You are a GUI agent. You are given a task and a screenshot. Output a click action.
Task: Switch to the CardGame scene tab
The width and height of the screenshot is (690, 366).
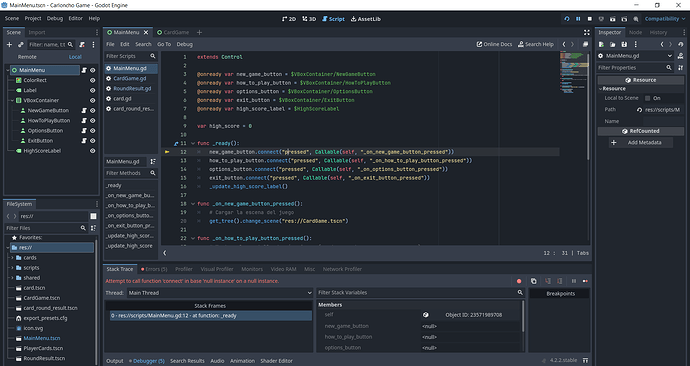[x=173, y=33]
